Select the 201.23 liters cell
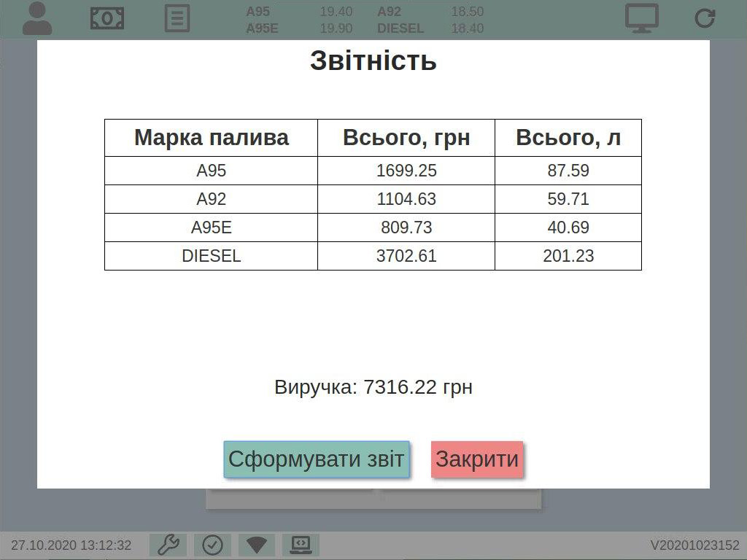This screenshot has width=747, height=560. pos(568,256)
